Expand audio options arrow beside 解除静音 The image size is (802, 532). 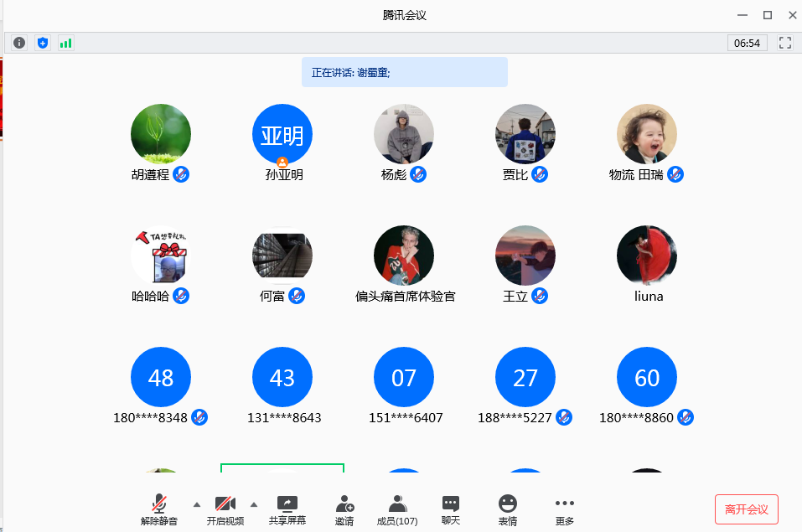coord(197,504)
